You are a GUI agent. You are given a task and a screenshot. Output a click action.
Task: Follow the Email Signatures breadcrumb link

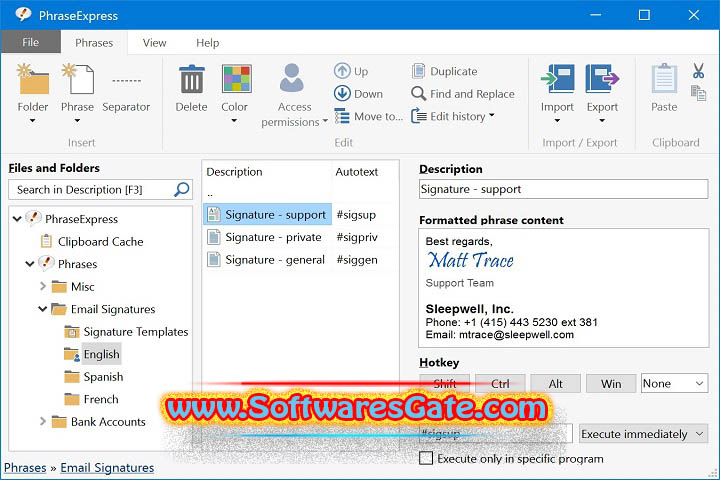coord(107,468)
